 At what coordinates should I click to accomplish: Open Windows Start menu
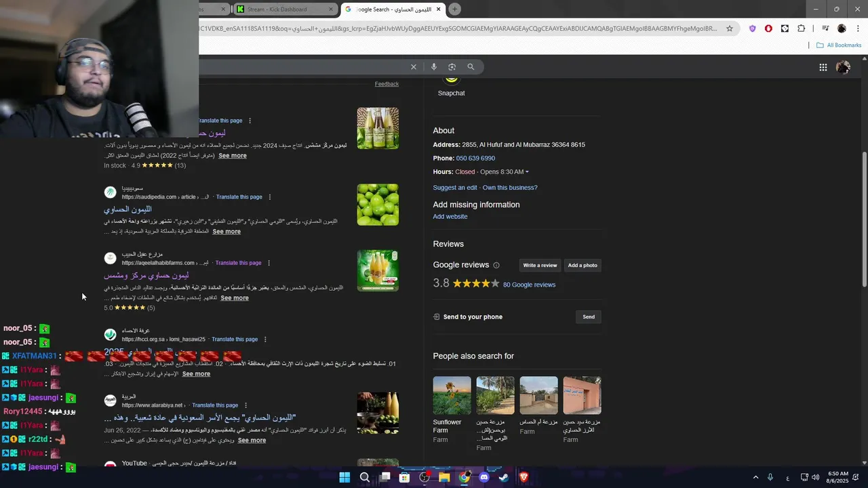pos(344,477)
